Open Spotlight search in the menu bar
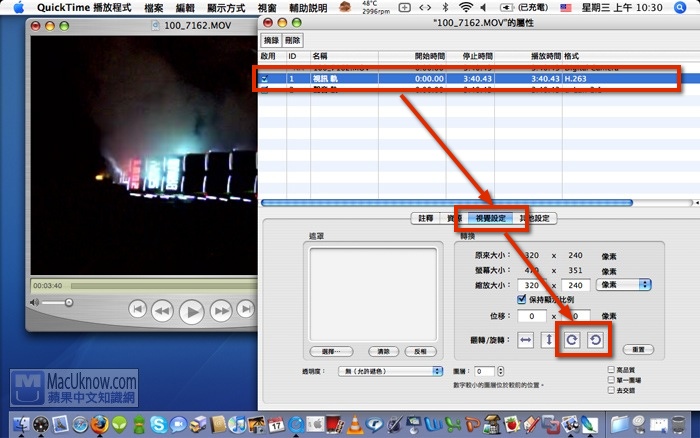The height and width of the screenshot is (438, 700). click(x=680, y=8)
